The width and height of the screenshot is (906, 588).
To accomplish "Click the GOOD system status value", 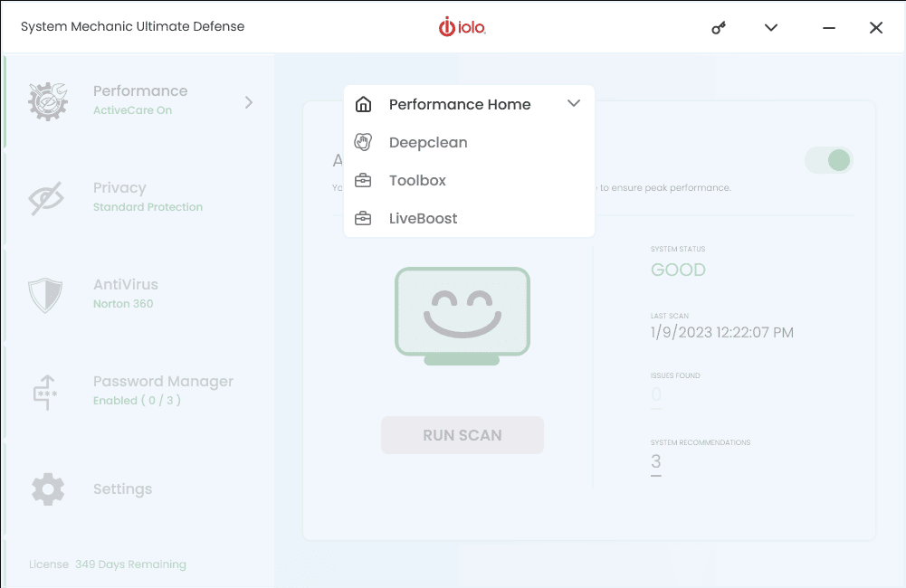I will pos(678,270).
